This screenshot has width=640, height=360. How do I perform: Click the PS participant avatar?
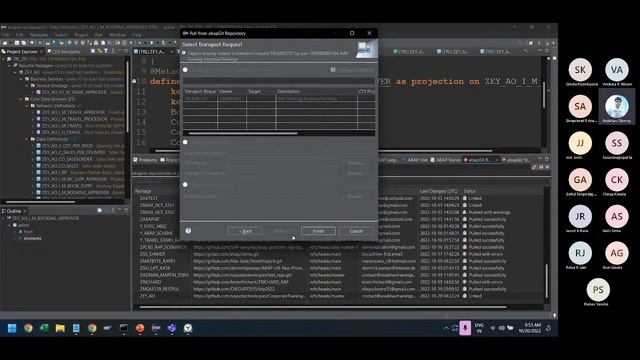pyautogui.click(x=598, y=290)
